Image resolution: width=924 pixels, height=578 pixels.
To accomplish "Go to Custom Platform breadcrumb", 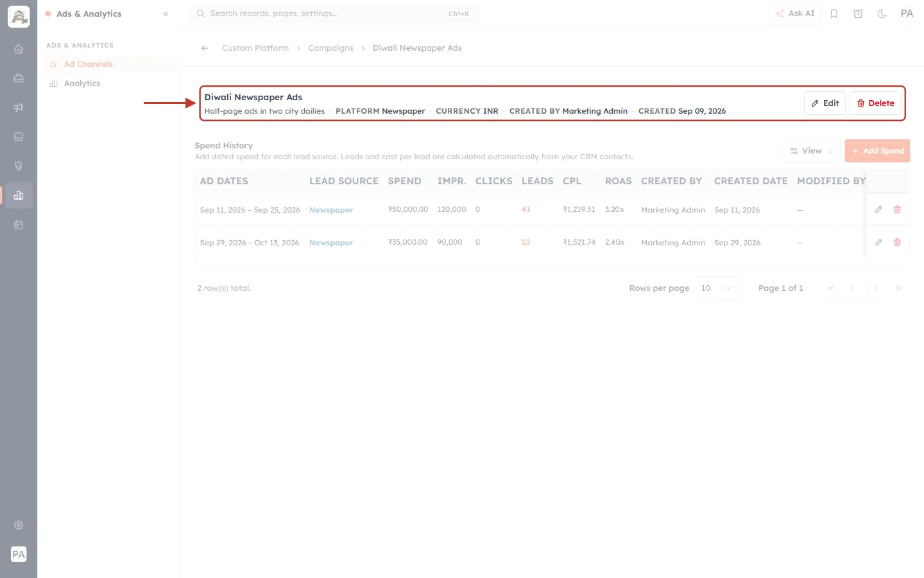I will (255, 48).
